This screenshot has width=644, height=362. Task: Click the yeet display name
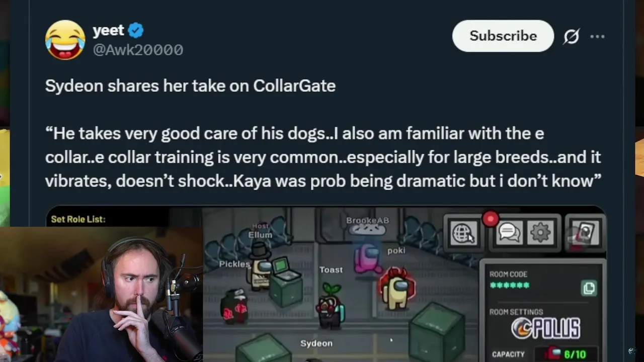click(x=108, y=30)
